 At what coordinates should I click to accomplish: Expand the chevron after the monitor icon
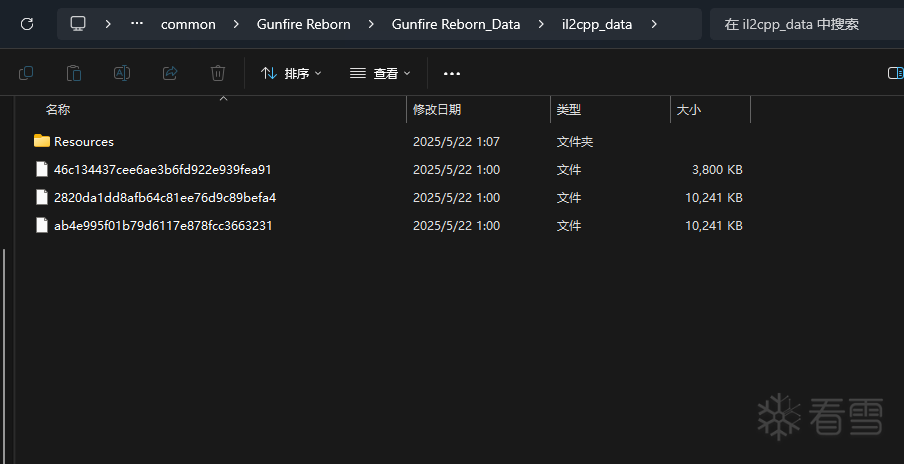tap(108, 24)
